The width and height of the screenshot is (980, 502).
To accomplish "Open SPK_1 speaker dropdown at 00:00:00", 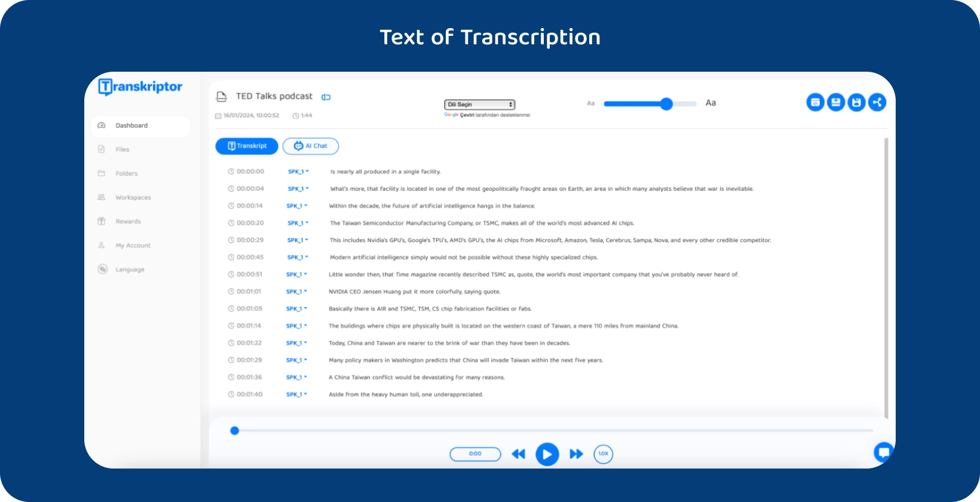I will (298, 172).
